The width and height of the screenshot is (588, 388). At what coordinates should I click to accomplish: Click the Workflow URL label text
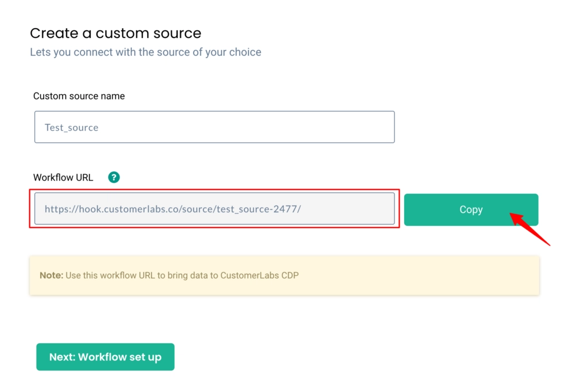63,177
